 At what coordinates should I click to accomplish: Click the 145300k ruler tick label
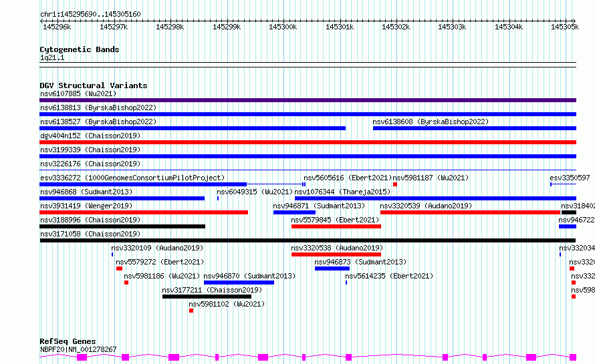point(283,27)
